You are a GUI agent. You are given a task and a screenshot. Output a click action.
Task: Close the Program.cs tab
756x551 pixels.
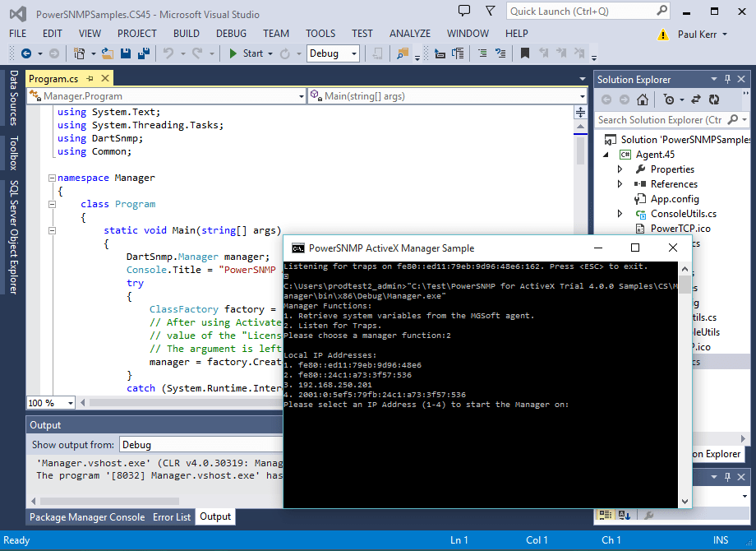105,78
